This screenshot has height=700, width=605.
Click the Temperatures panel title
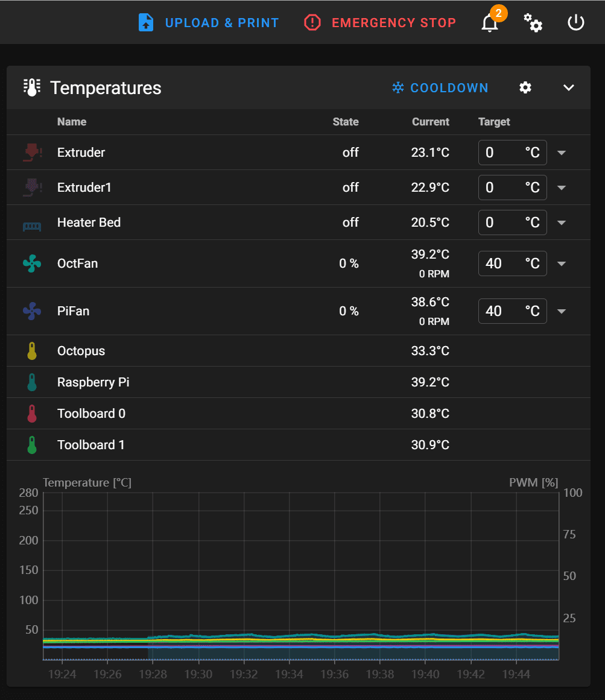[x=106, y=88]
